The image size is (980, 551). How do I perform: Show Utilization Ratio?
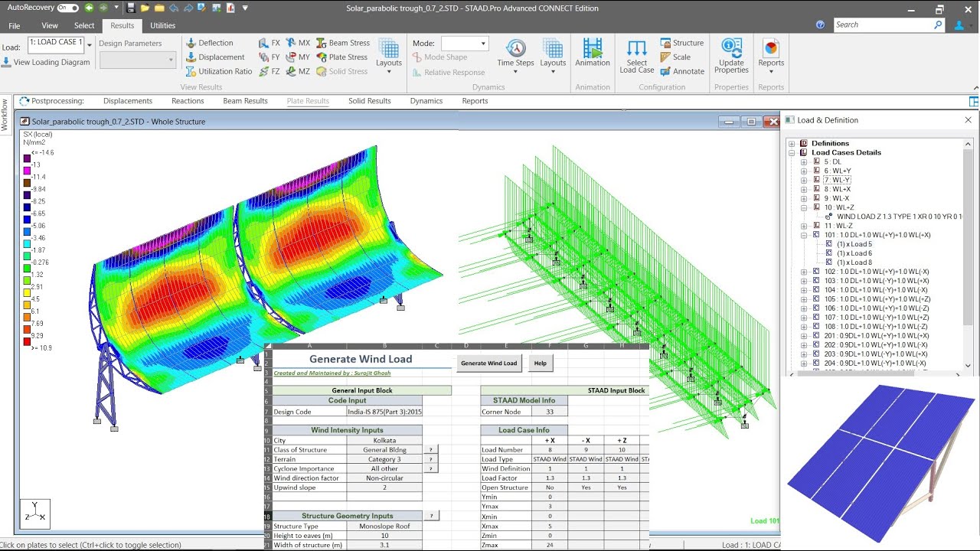(219, 71)
